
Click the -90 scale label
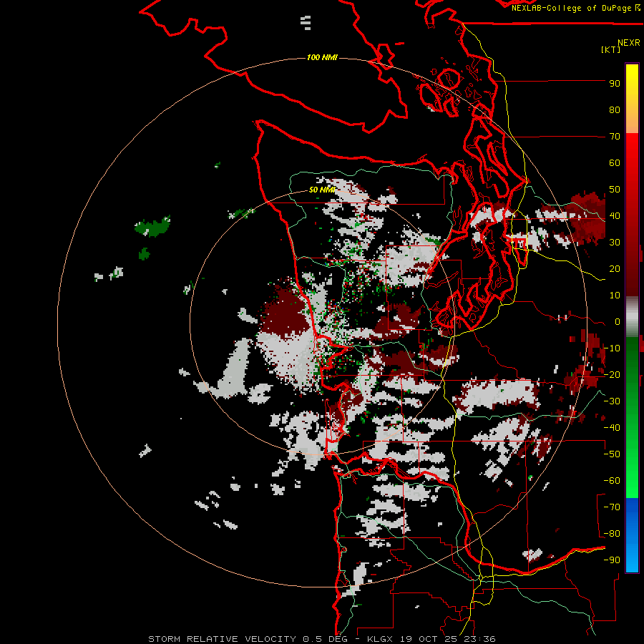612,560
